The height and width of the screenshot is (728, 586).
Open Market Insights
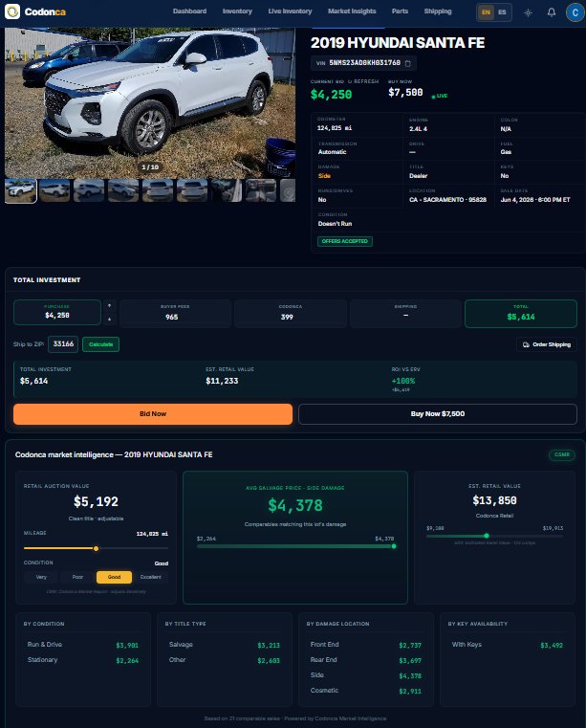click(x=352, y=11)
